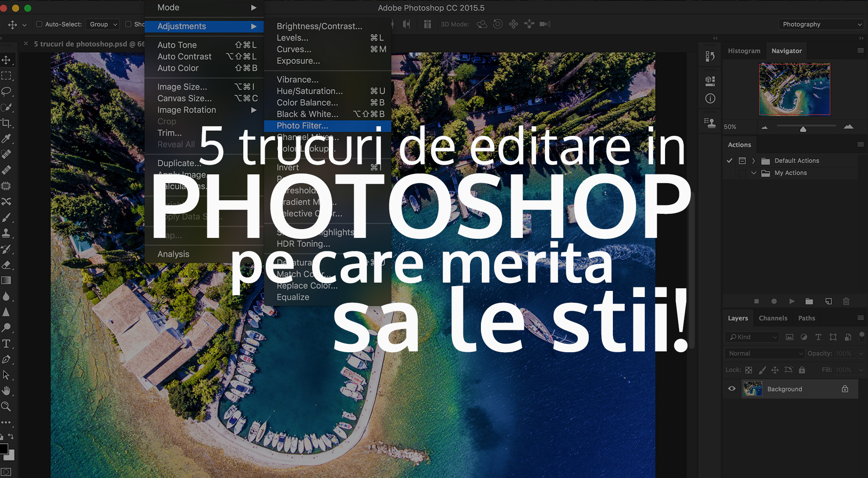The width and height of the screenshot is (868, 478).
Task: Select the Clone Stamp tool
Action: pyautogui.click(x=6, y=233)
